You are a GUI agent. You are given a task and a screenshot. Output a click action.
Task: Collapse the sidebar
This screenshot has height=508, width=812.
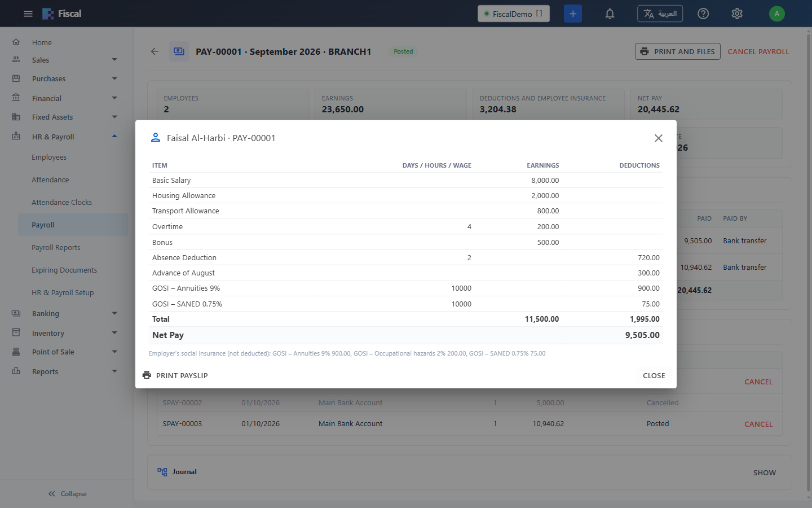pos(67,493)
